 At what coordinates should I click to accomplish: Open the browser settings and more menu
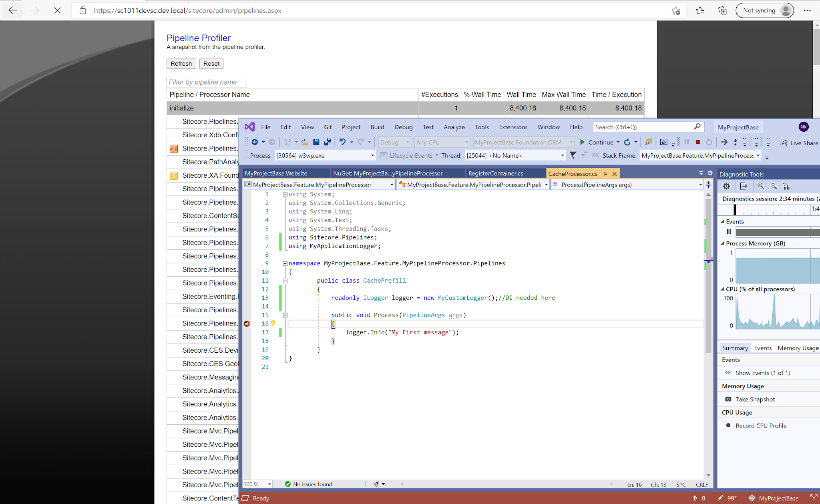[x=807, y=10]
